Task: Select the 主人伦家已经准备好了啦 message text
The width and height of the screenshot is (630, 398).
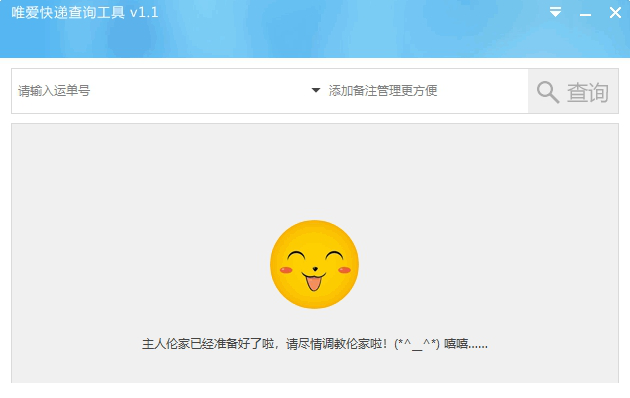Action: [315, 344]
